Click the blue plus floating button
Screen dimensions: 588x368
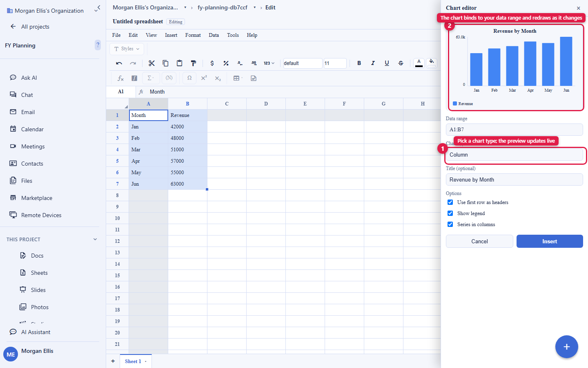(566, 347)
